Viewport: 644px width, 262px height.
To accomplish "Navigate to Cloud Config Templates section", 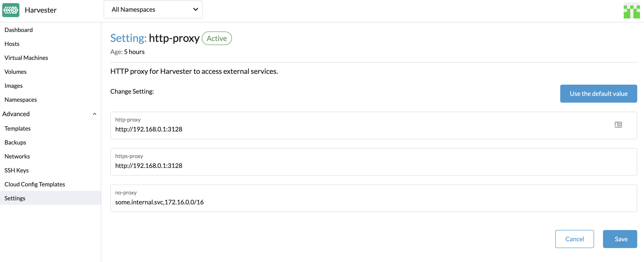I will (34, 184).
